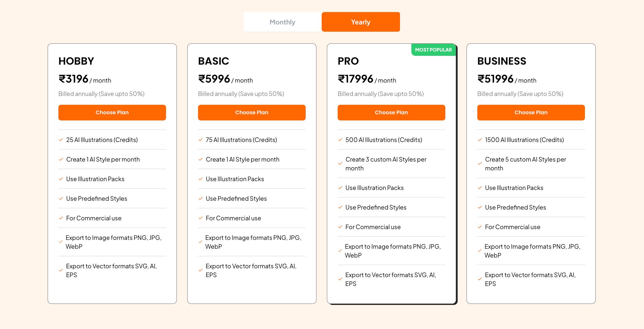The height and width of the screenshot is (329, 644).
Task: Click checkmark next to Create 5 custom AI Styles
Action: [x=480, y=164]
